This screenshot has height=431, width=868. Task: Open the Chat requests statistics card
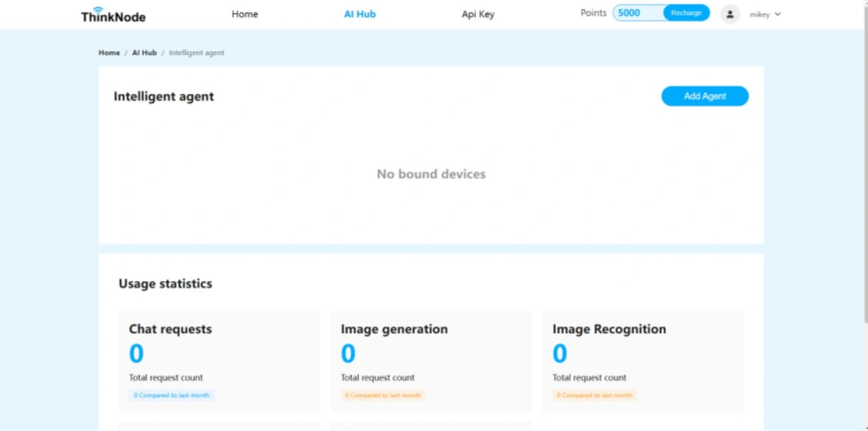coord(219,360)
